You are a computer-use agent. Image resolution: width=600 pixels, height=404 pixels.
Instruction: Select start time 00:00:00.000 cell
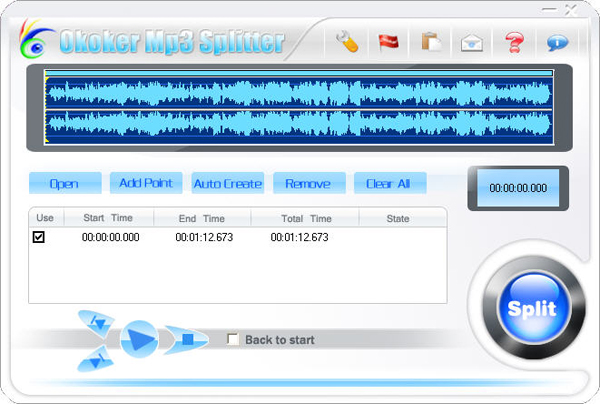pyautogui.click(x=110, y=237)
